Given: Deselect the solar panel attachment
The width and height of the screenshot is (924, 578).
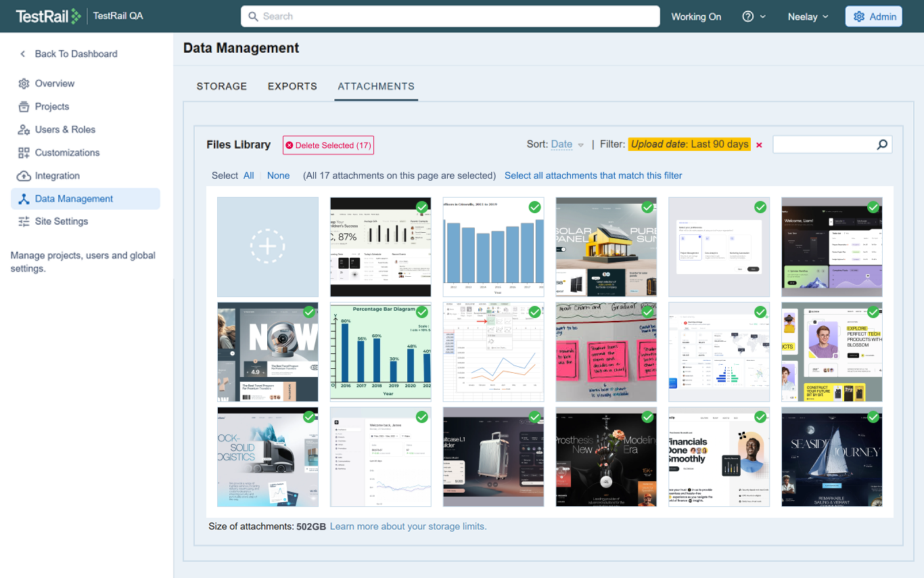Looking at the screenshot, I should coord(647,207).
